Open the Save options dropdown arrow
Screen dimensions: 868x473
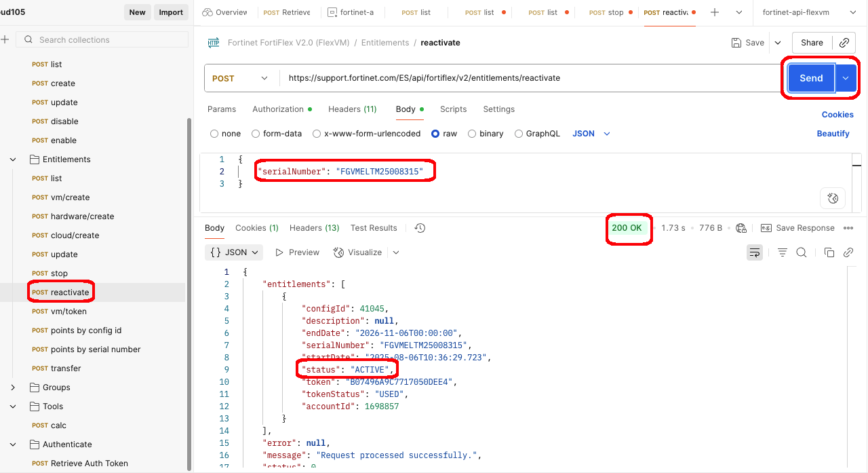pos(777,42)
